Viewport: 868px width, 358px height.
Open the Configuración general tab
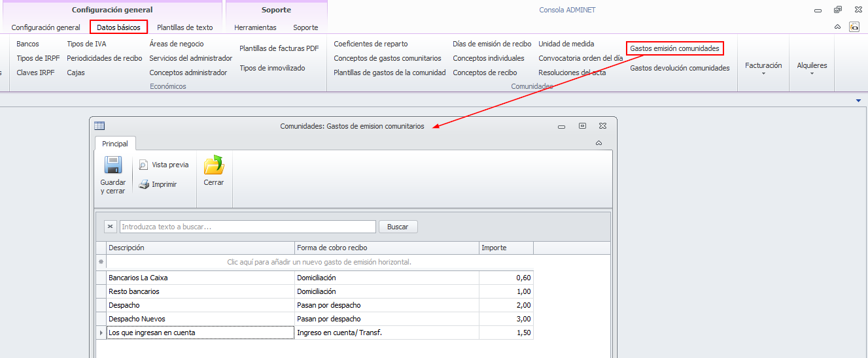46,27
